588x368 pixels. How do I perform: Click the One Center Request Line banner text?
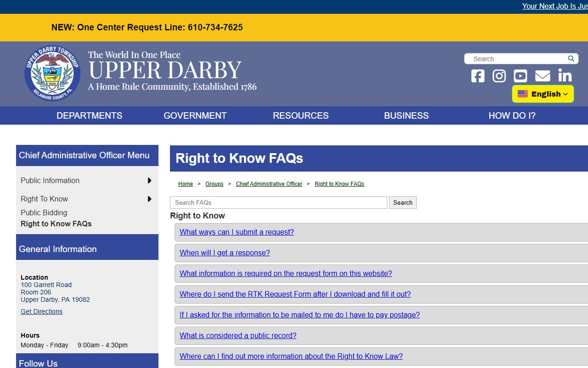click(x=147, y=27)
